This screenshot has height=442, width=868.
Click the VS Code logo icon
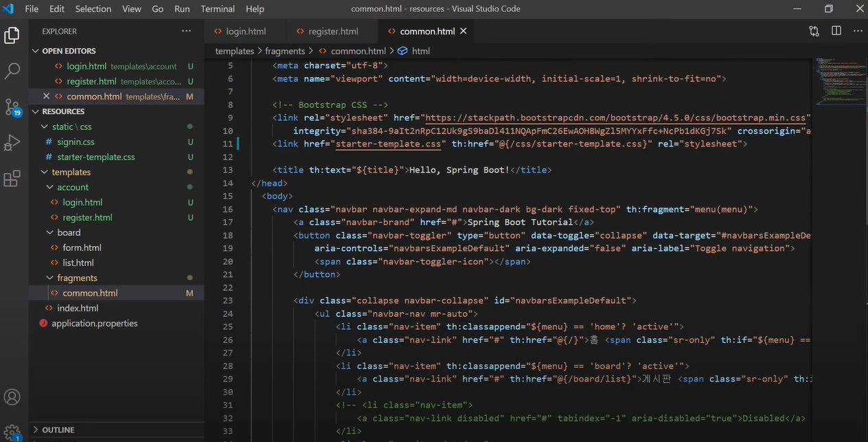(x=9, y=9)
